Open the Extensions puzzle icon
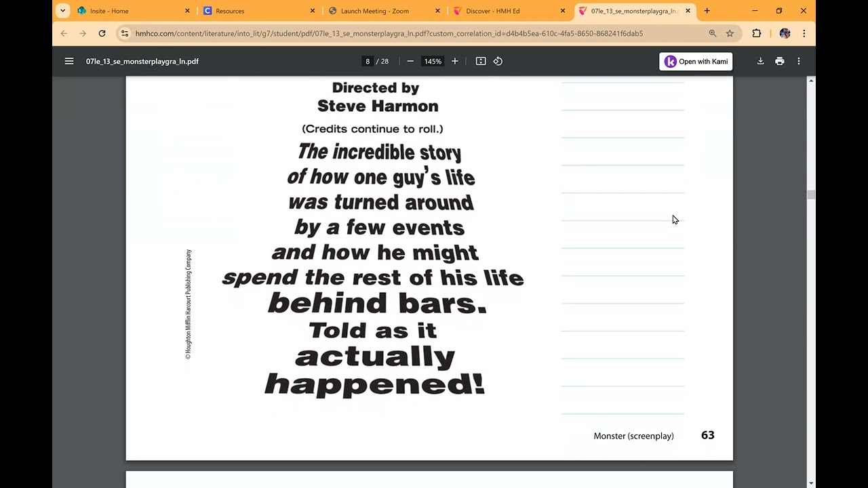This screenshot has height=488, width=868. 757,33
